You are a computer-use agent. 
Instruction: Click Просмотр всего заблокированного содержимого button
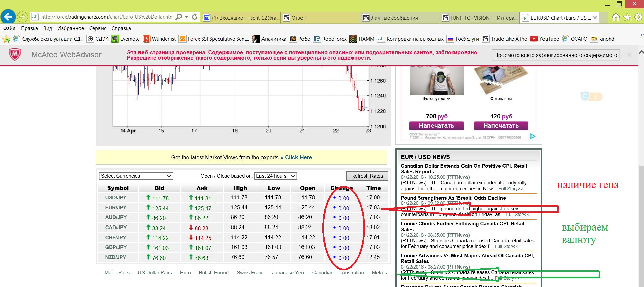556,55
